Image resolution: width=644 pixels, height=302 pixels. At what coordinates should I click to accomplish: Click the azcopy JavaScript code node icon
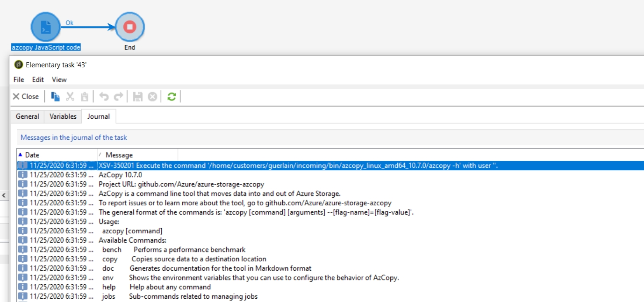45,27
